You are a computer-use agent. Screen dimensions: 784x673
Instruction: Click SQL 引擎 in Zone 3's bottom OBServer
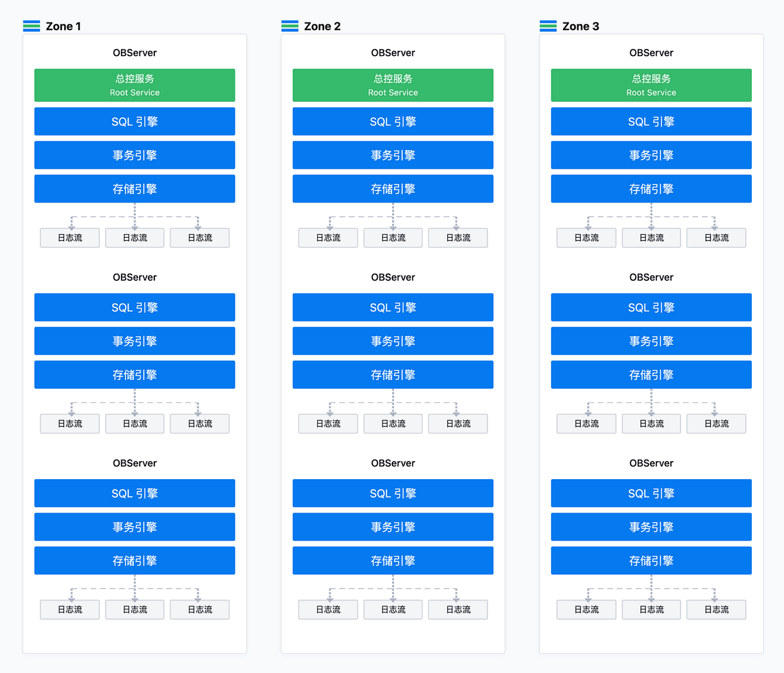coord(651,493)
